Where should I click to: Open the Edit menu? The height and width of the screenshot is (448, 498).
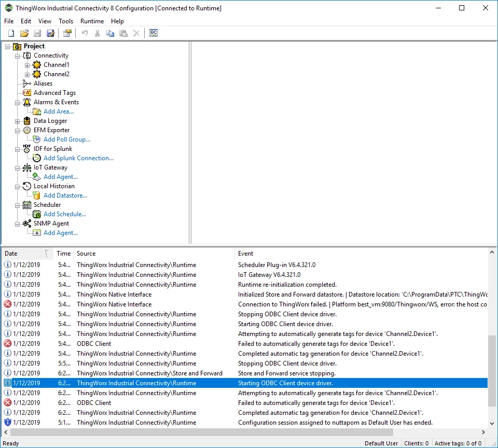[26, 21]
